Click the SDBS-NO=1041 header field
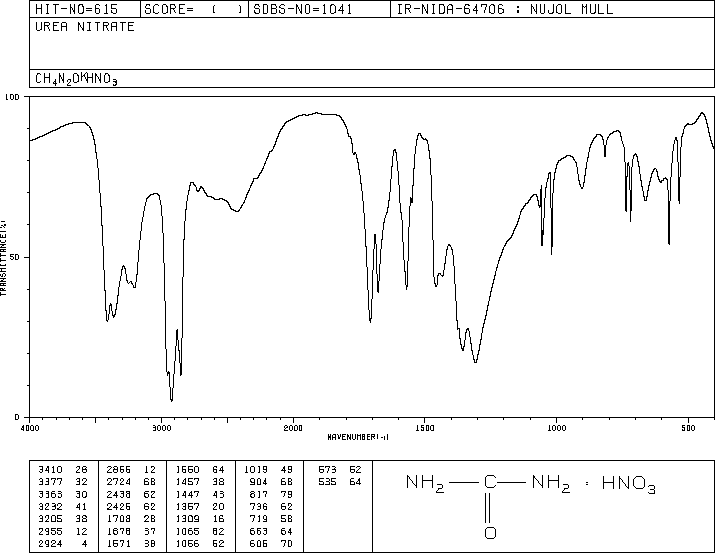The width and height of the screenshot is (715, 553). (x=319, y=9)
